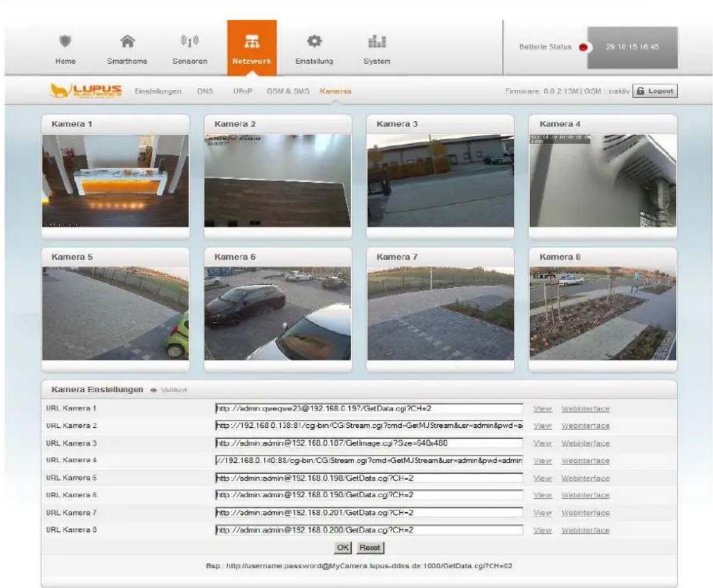Open Webinterface link for URL Kamera 1
Viewport: 713px width, 588px height.
coord(585,409)
